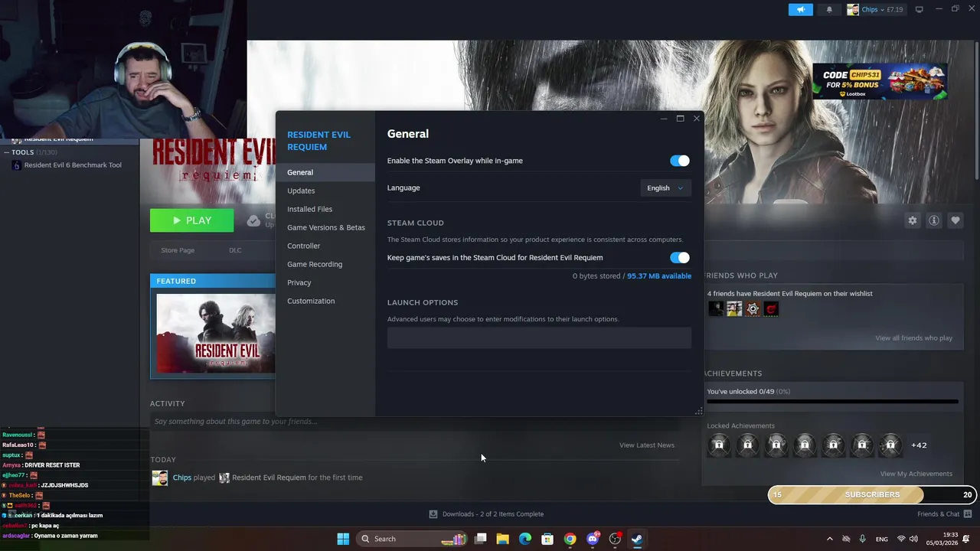Click View Latest News link
The height and width of the screenshot is (551, 980).
[647, 445]
